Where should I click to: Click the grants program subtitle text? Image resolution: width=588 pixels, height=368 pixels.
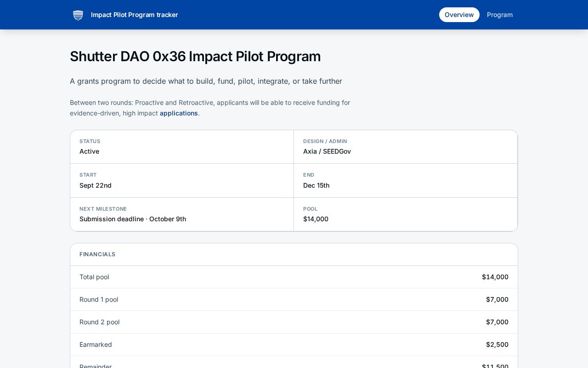click(x=206, y=81)
